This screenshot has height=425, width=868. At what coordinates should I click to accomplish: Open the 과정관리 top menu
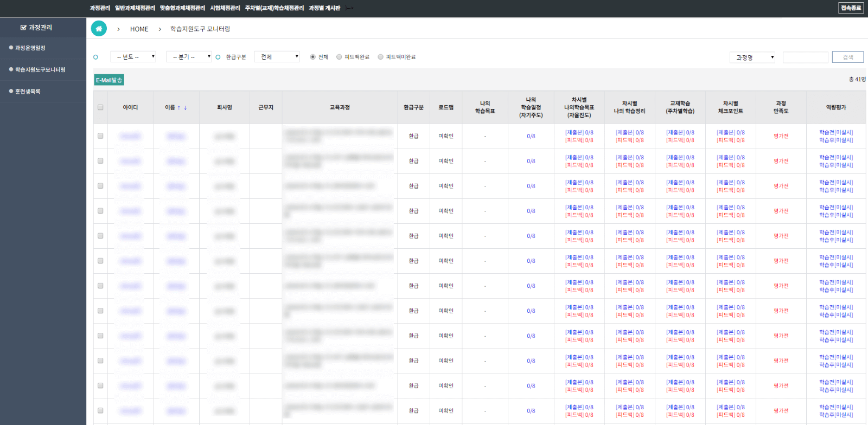(x=100, y=8)
